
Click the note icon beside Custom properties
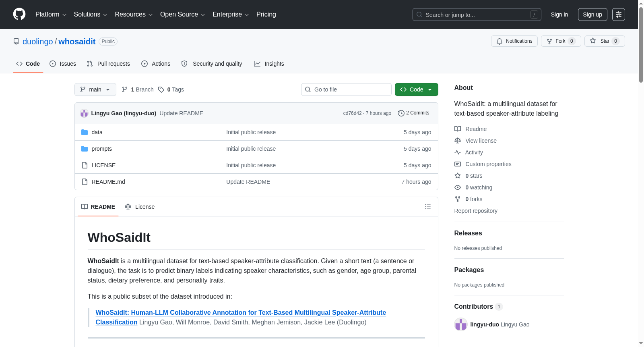(x=458, y=164)
